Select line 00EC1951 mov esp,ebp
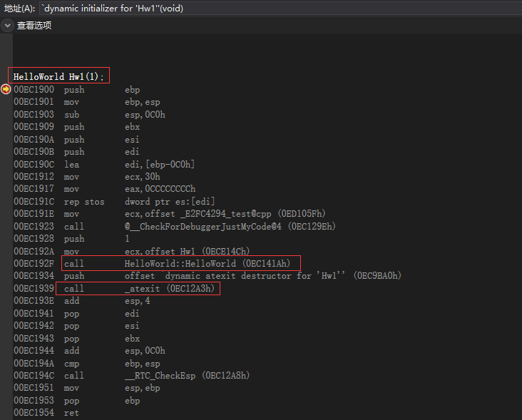This screenshot has height=420, width=522. pyautogui.click(x=87, y=388)
